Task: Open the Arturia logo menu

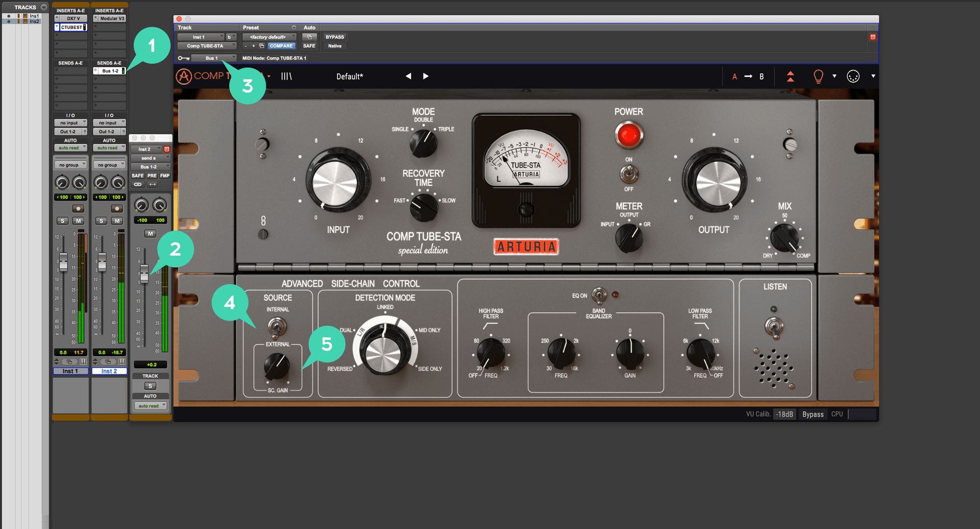Action: [x=184, y=76]
